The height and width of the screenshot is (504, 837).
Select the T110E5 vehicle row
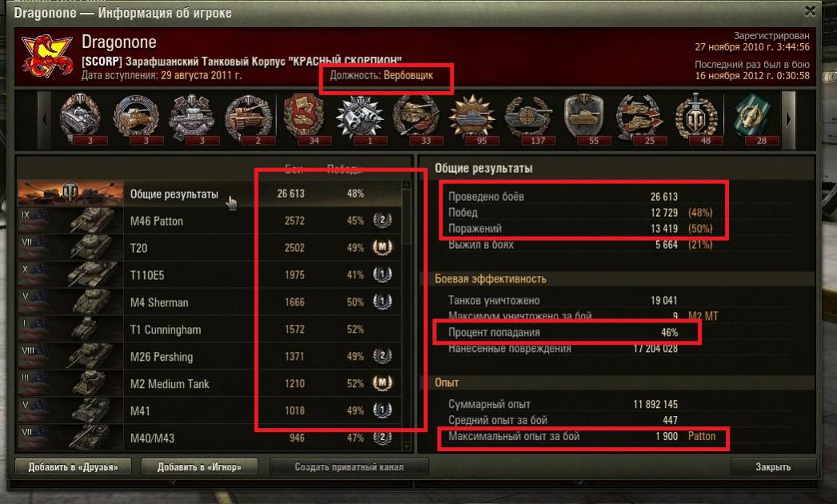210,275
